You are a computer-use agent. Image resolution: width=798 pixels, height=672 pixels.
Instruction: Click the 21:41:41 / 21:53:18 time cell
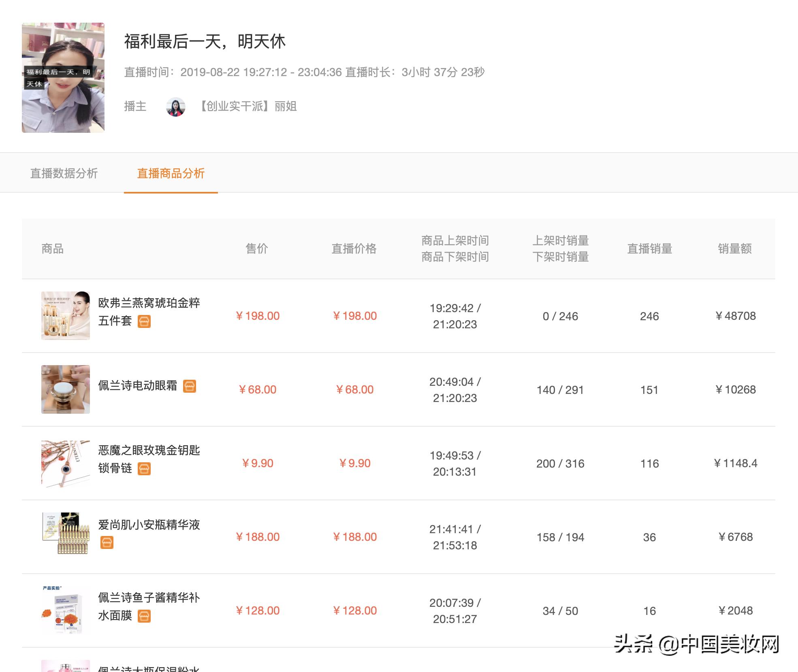[x=455, y=537]
